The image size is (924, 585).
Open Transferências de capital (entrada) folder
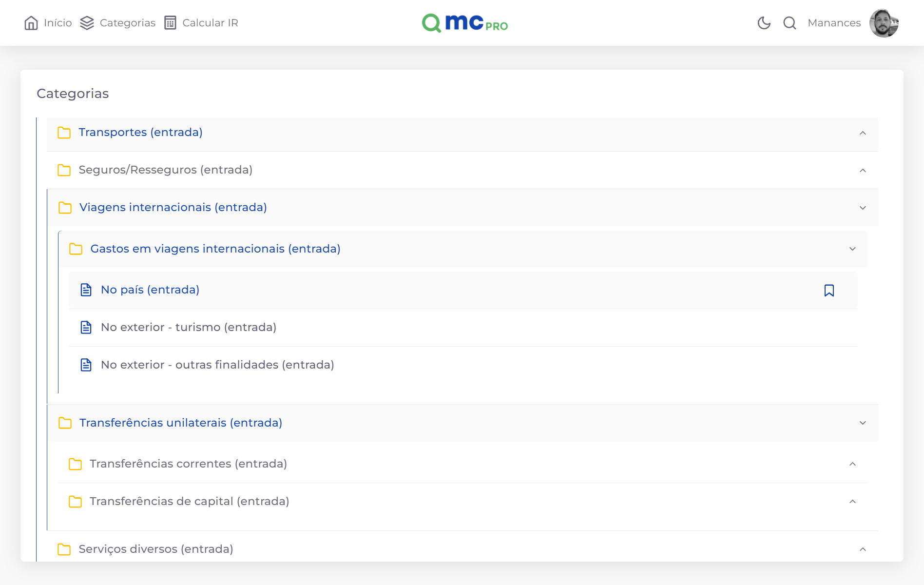coord(189,501)
